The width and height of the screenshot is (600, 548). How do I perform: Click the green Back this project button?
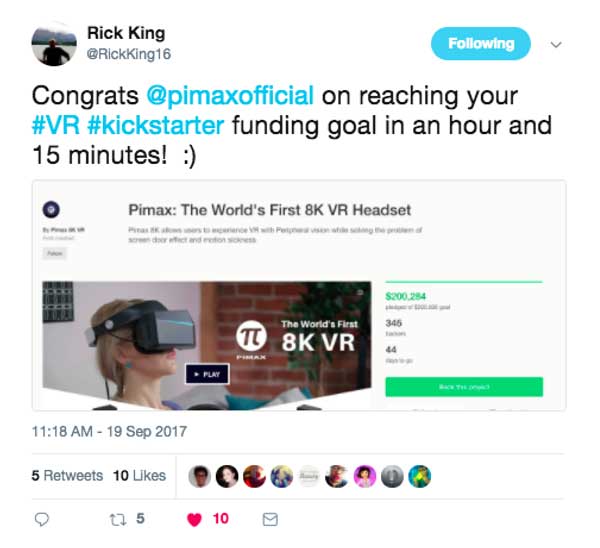click(464, 387)
